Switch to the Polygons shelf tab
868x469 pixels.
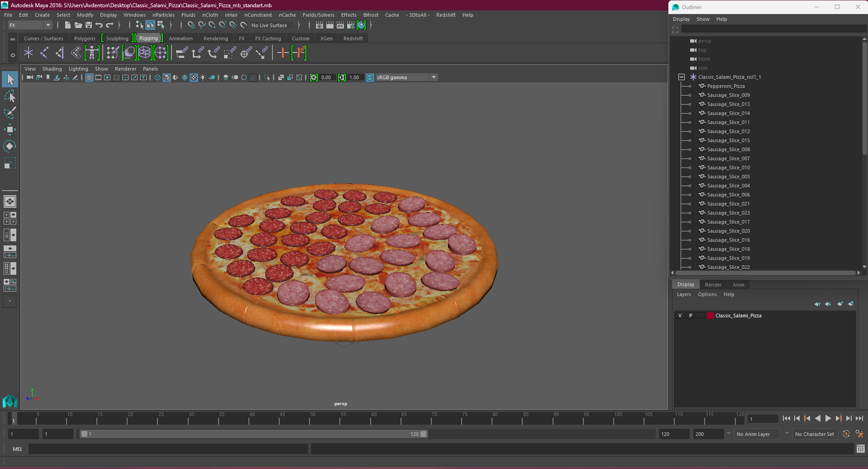85,38
